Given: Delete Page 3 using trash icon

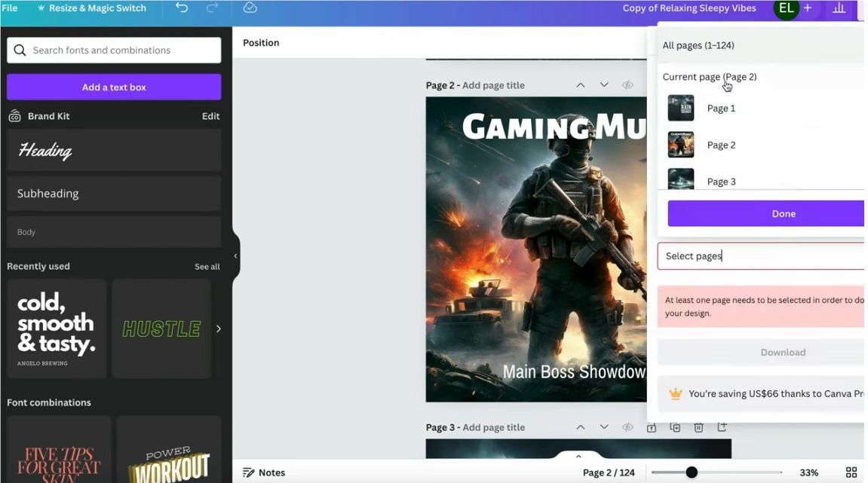Looking at the screenshot, I should (x=698, y=427).
